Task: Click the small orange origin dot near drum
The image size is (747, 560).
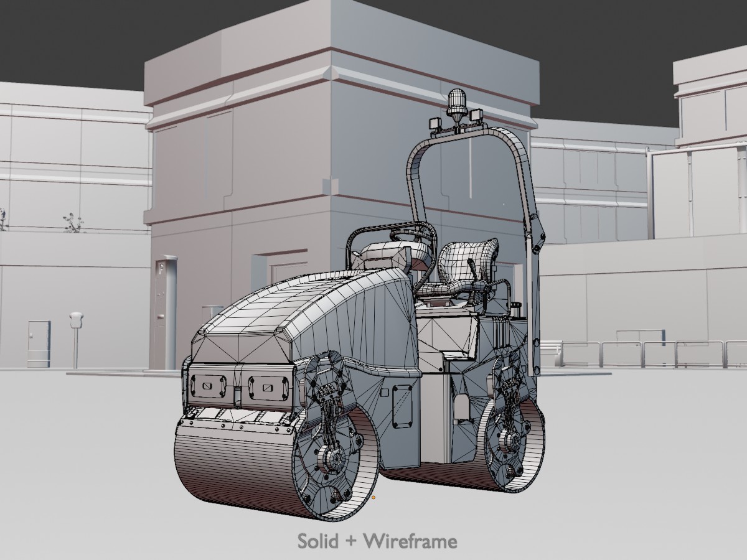Action: (374, 497)
